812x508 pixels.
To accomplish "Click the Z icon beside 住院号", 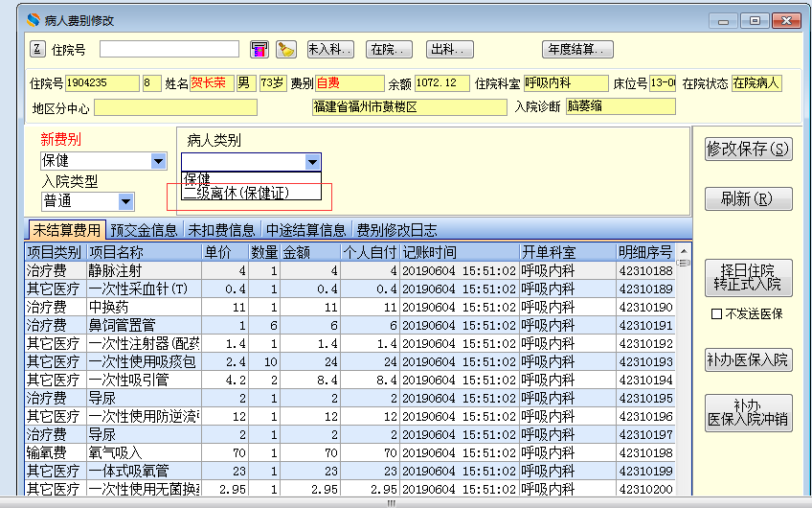I will tap(37, 49).
